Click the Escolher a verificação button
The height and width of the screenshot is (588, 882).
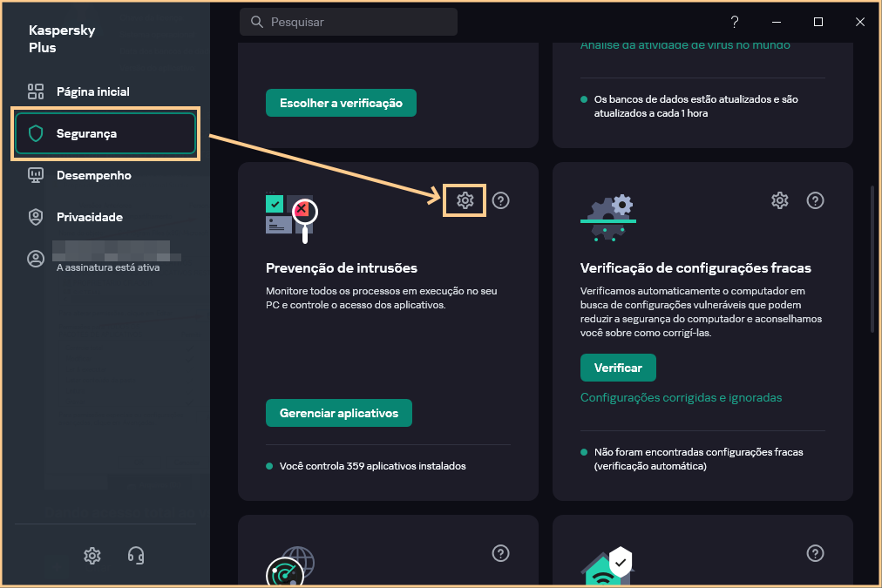click(341, 103)
